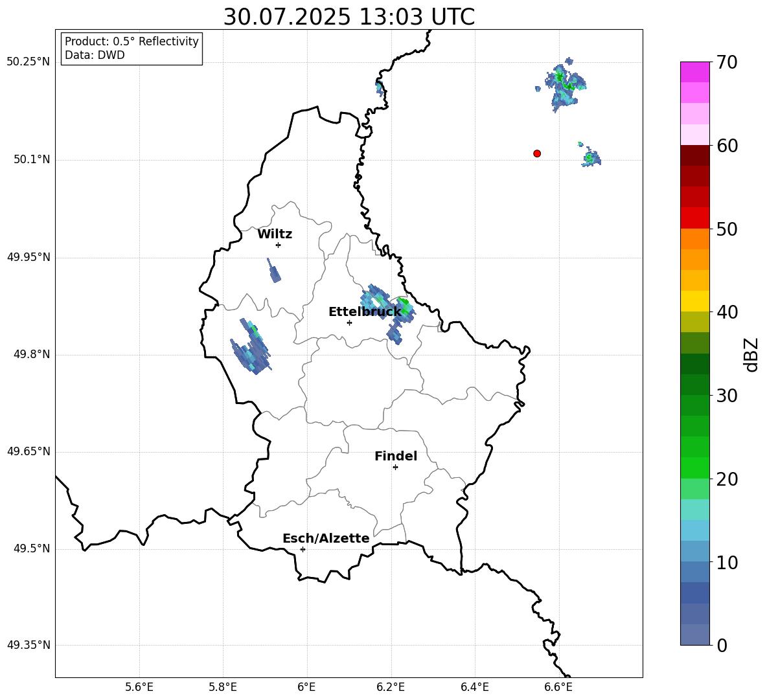Click the 6°E longitude label
This screenshot has width=767, height=700.
pyautogui.click(x=306, y=687)
